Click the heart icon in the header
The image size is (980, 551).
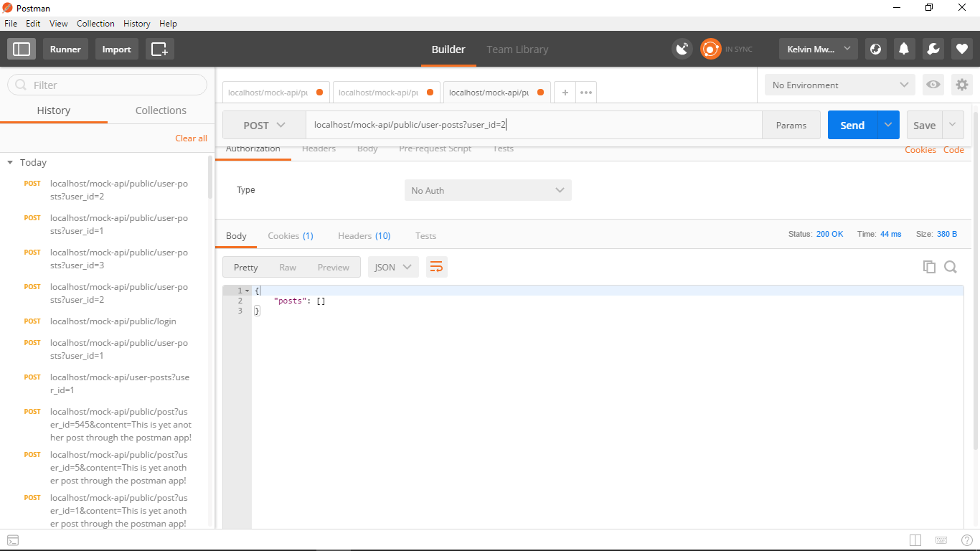[961, 48]
